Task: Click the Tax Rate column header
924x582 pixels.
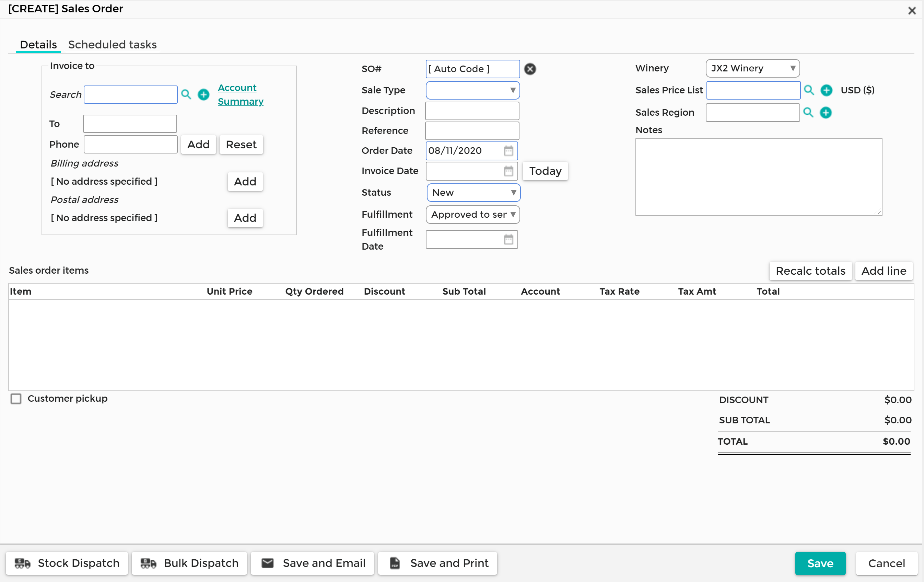Action: (619, 292)
